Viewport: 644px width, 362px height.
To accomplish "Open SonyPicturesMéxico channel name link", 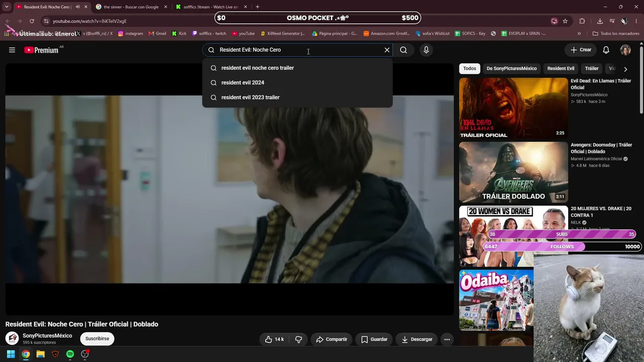I will 47,336.
